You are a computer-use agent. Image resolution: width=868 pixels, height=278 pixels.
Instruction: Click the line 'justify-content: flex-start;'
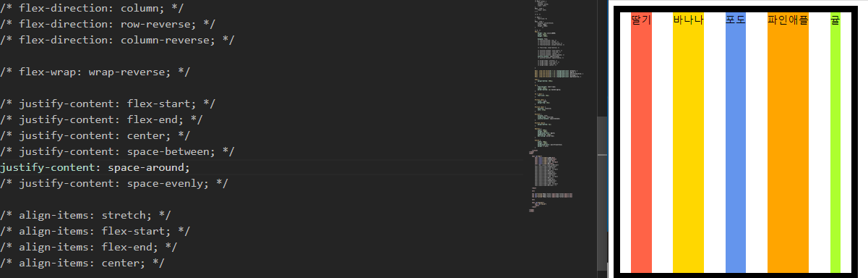tap(108, 104)
